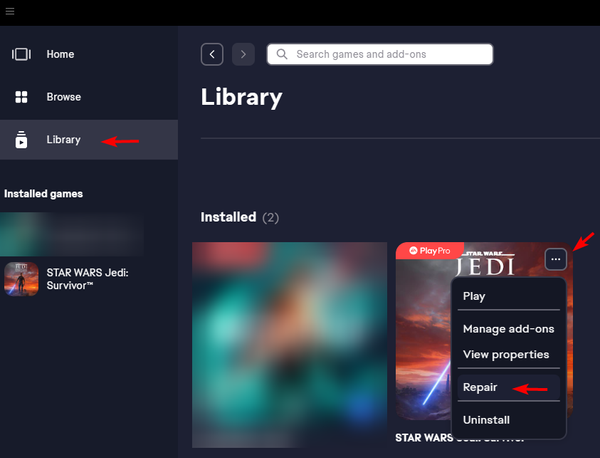Open the hamburger menu at top-left

10,11
